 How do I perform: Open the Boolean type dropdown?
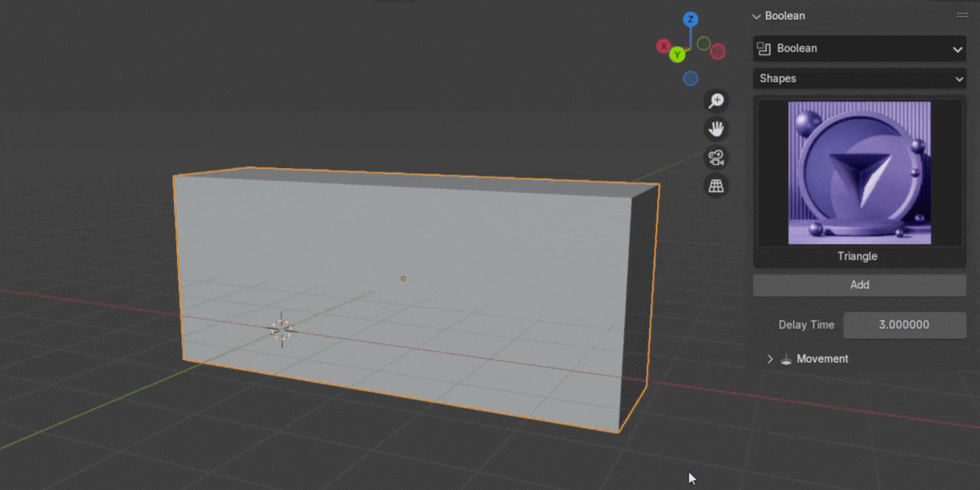[x=859, y=48]
